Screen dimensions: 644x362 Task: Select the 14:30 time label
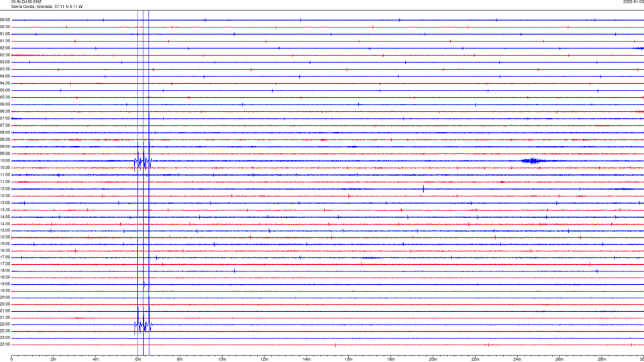tap(5, 224)
